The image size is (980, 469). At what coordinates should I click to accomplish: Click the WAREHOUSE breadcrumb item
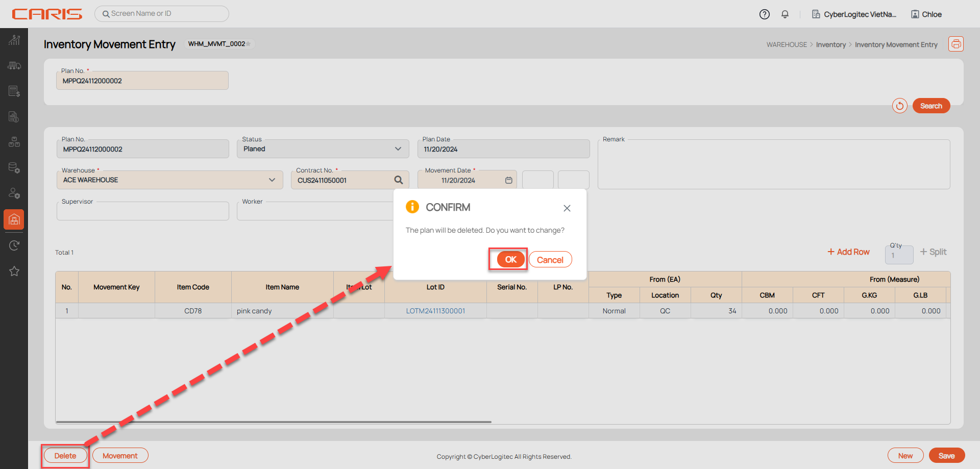pos(786,45)
